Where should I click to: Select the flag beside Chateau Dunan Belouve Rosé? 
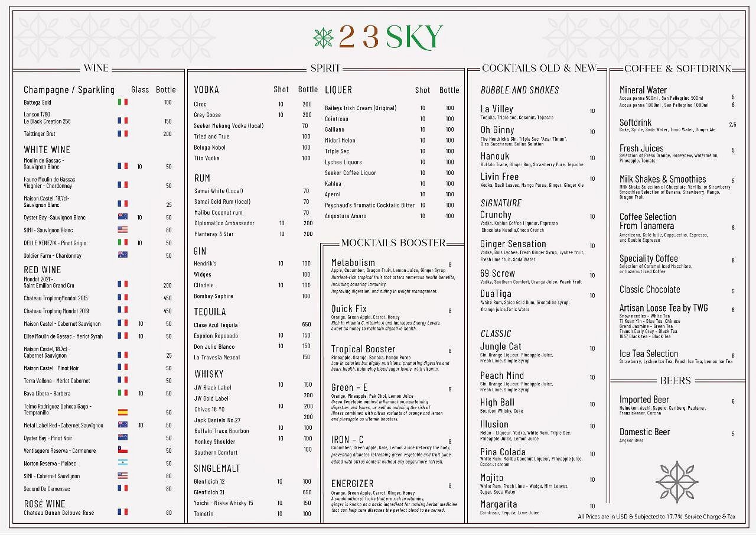coord(122,512)
